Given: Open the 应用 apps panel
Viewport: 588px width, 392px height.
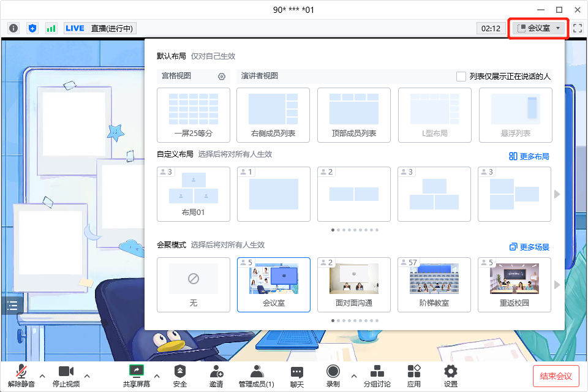Looking at the screenshot, I should coord(414,376).
